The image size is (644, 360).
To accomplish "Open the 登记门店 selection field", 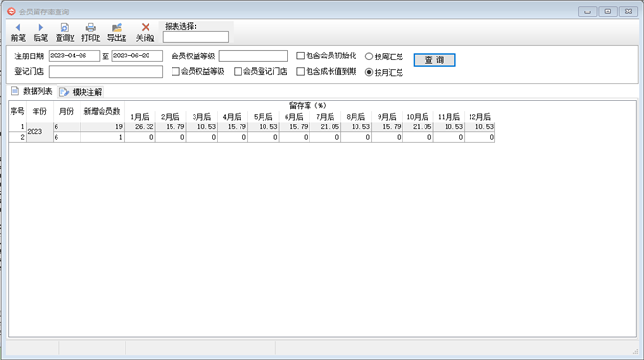I will 105,72.
